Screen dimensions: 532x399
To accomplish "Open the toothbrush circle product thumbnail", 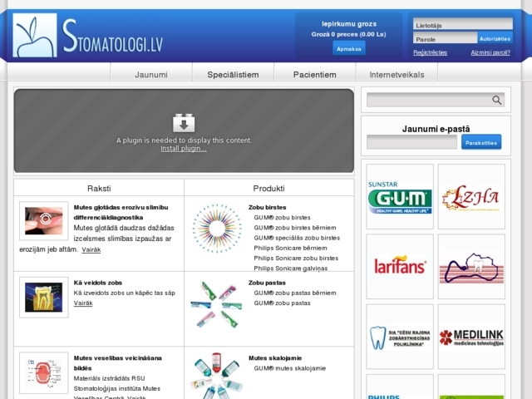I will coord(216,228).
